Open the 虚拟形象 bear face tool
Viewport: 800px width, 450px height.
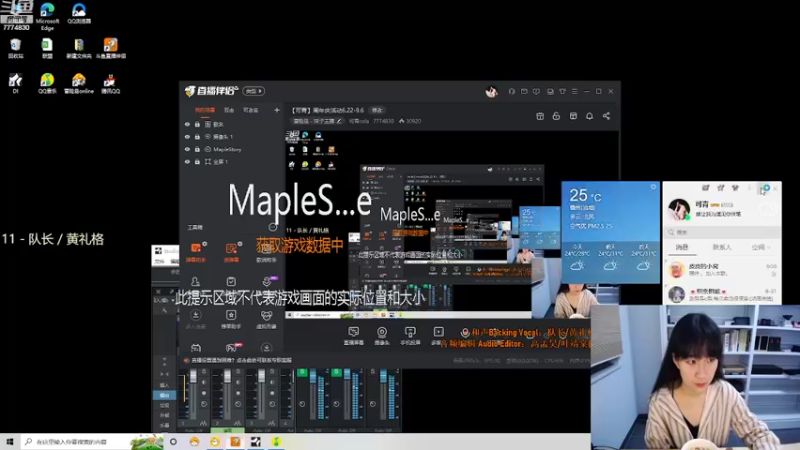[x=266, y=319]
